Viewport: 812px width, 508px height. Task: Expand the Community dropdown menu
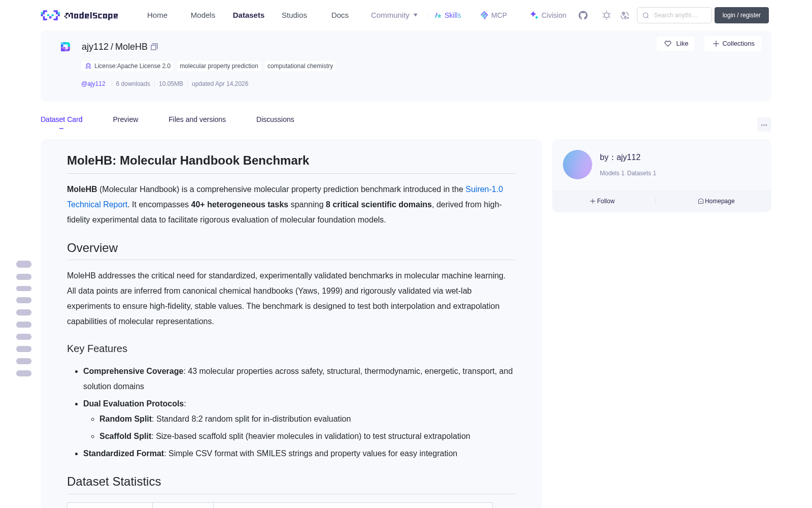(394, 15)
